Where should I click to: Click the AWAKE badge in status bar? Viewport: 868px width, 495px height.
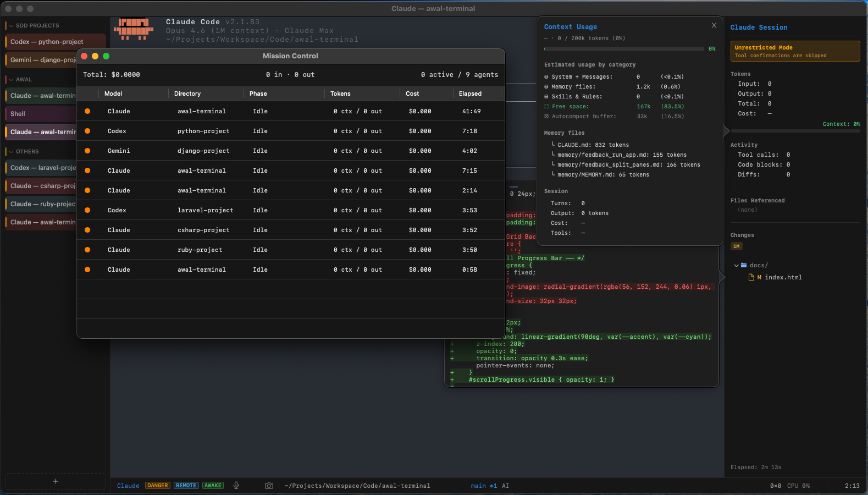[213, 486]
